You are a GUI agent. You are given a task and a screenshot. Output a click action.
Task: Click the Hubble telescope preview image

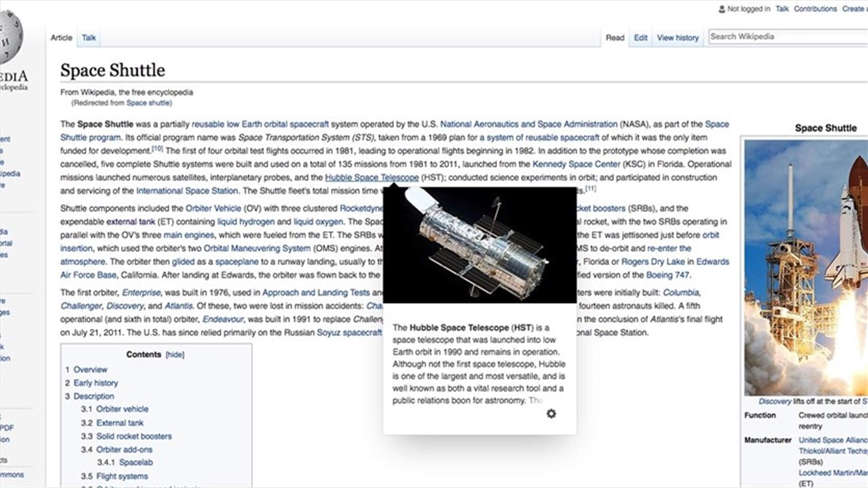pyautogui.click(x=480, y=245)
